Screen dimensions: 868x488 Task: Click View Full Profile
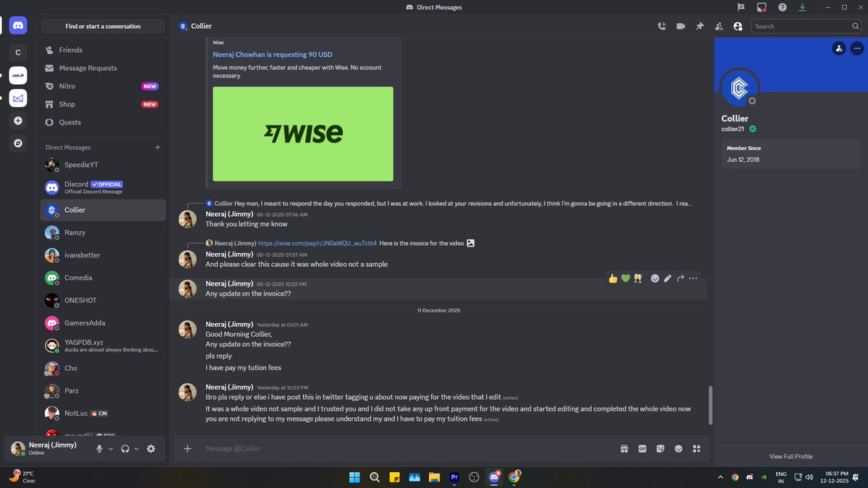point(791,456)
